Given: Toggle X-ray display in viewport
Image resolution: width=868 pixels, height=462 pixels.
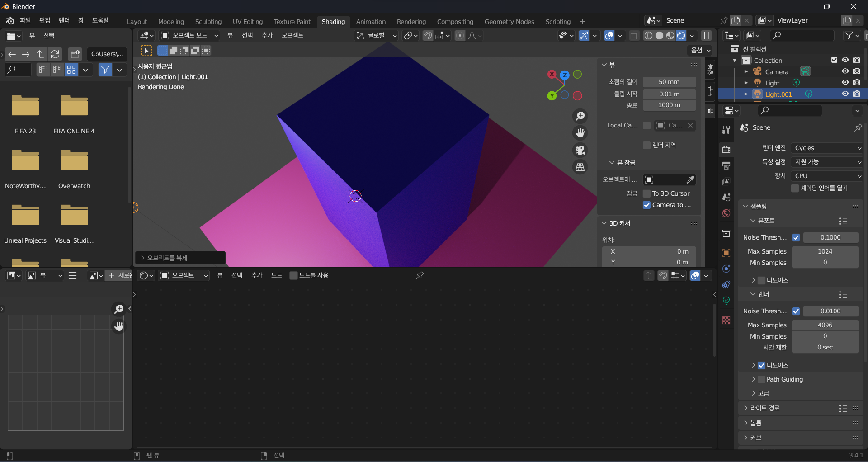Looking at the screenshot, I should (634, 35).
